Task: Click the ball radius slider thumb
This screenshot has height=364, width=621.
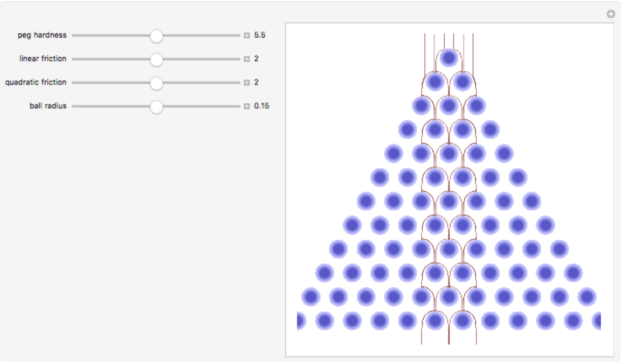Action: (156, 107)
